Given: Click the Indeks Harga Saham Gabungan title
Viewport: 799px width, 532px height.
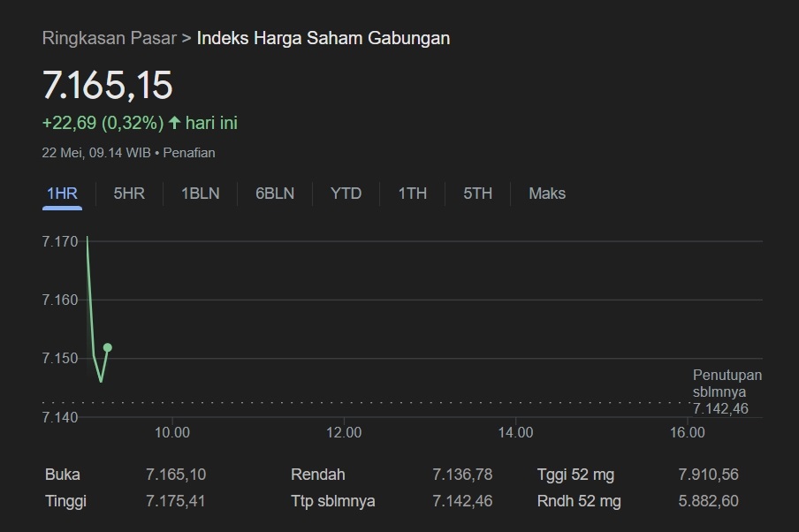Looking at the screenshot, I should (x=323, y=38).
